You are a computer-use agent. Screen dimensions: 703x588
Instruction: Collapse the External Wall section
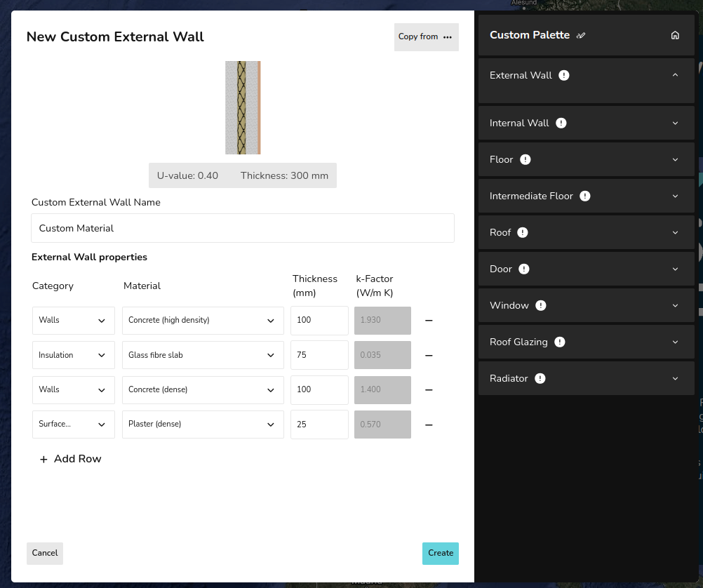675,76
